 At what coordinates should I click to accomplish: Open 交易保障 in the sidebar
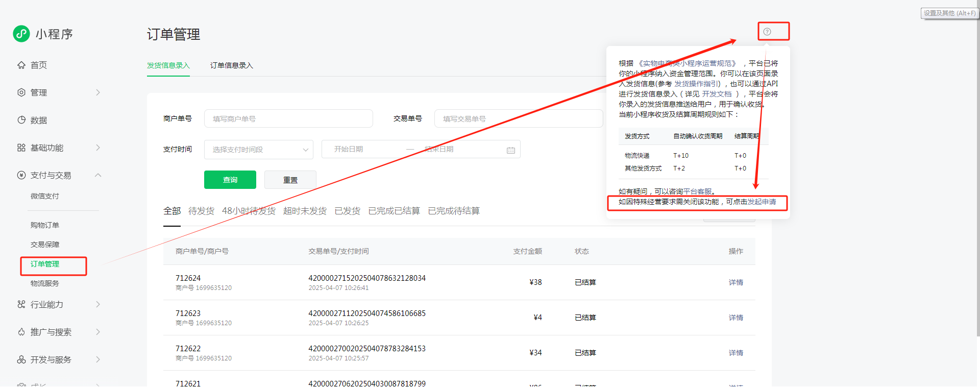point(45,245)
